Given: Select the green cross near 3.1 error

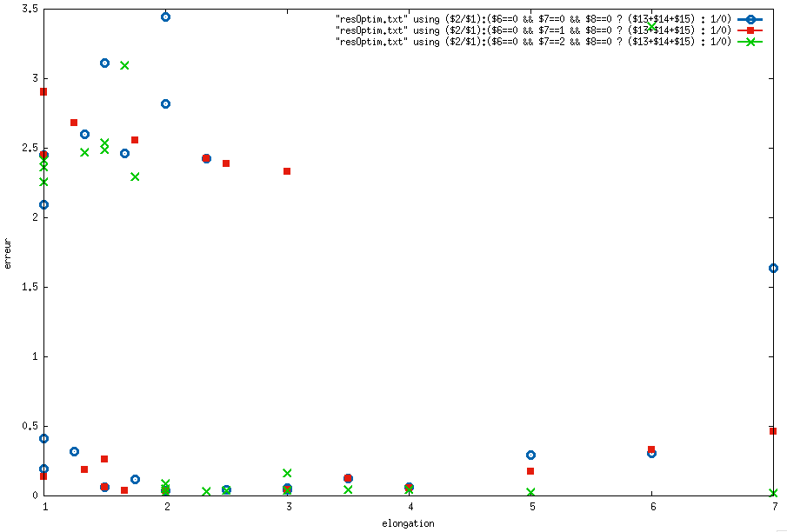Looking at the screenshot, I should tap(124, 65).
